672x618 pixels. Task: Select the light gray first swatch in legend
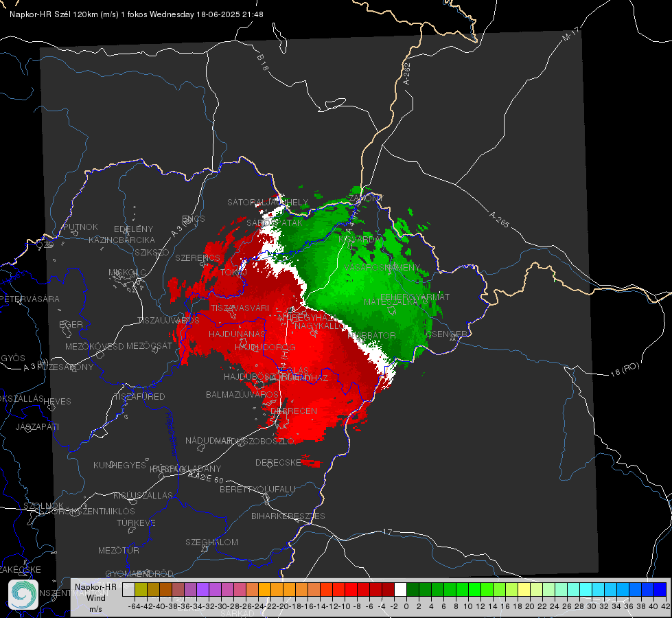tap(128, 589)
